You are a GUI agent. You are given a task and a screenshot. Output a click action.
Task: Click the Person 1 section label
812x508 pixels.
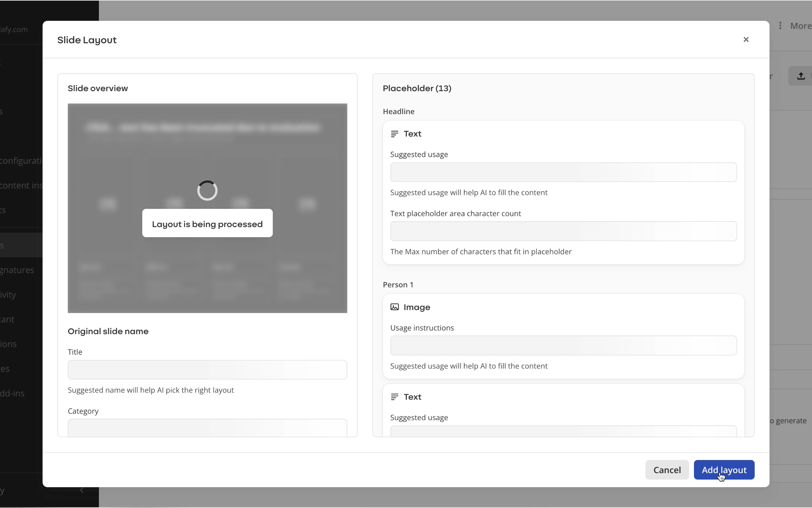pos(398,285)
